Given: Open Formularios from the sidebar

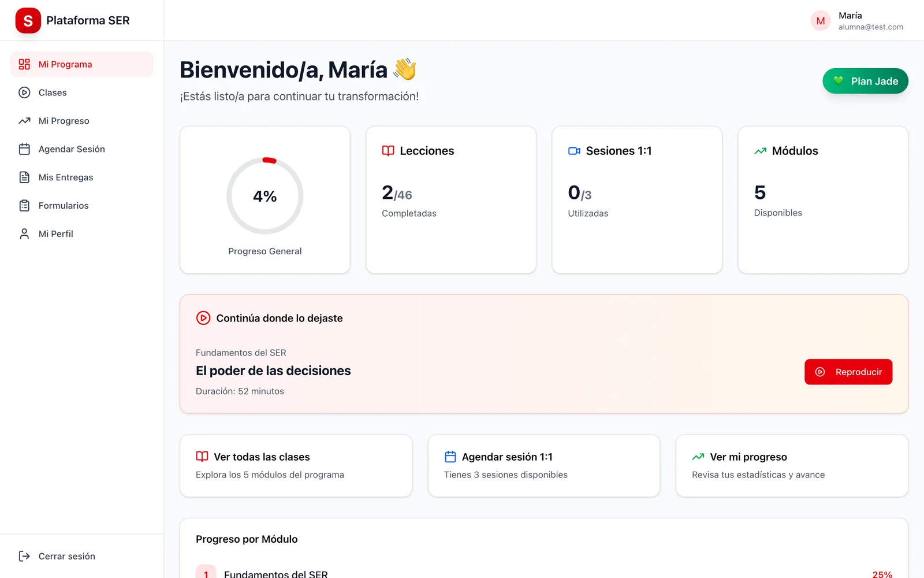Looking at the screenshot, I should tap(82, 206).
